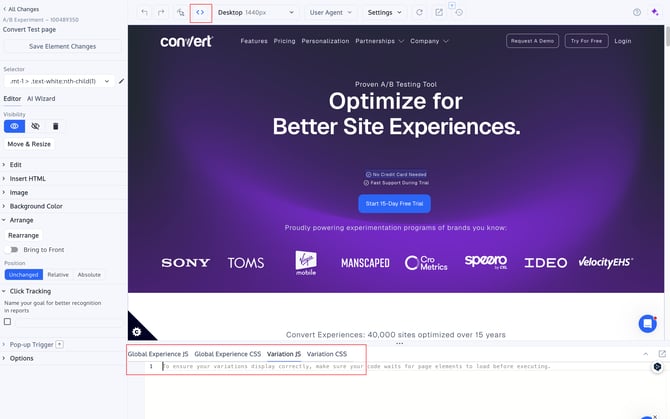Switch to the Variation CSS tab
This screenshot has width=670, height=419.
click(x=327, y=354)
